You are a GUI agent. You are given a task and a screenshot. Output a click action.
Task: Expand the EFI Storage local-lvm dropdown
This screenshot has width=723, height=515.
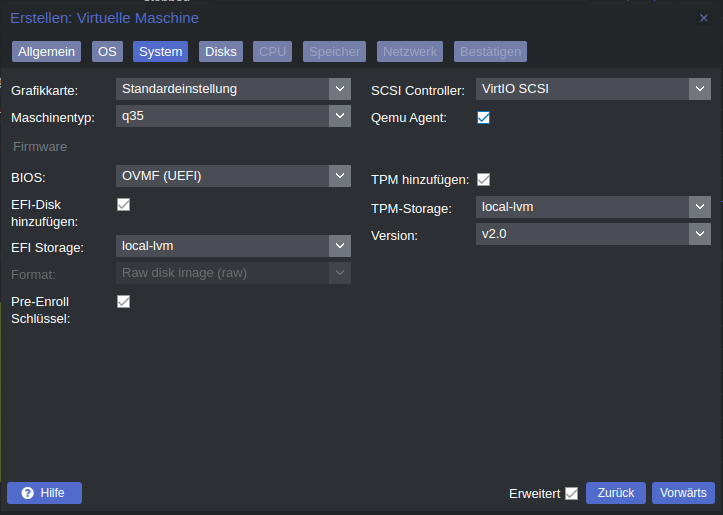[x=340, y=246]
